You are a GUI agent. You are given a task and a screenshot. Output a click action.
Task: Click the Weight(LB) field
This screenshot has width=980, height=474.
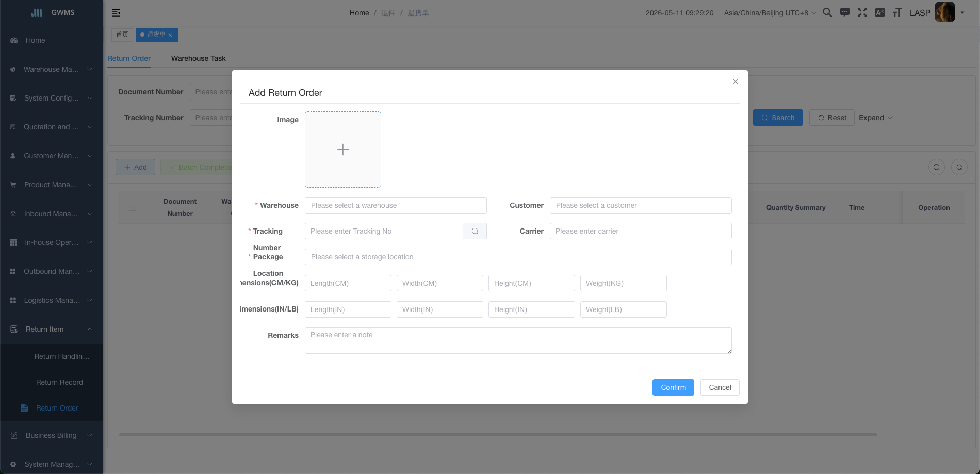624,309
